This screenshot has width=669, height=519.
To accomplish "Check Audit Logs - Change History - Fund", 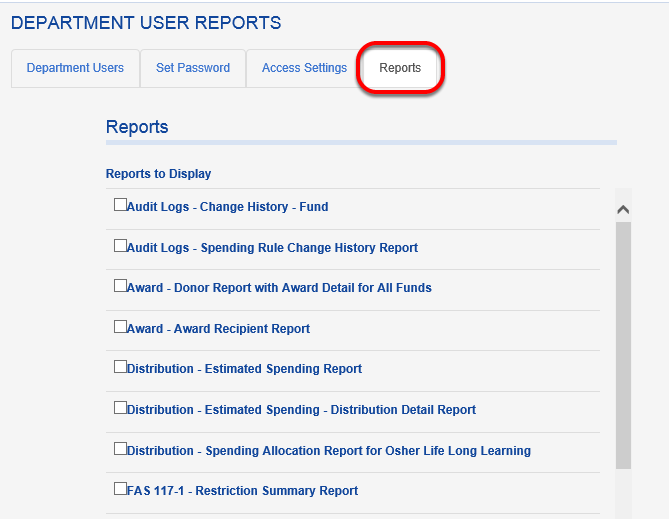I will click(120, 204).
